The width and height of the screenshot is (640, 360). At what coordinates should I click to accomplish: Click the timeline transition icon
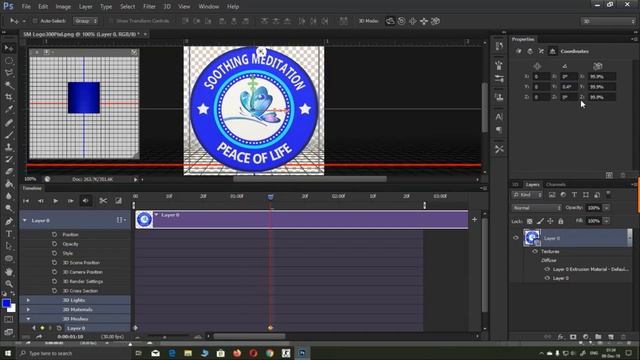click(x=118, y=200)
